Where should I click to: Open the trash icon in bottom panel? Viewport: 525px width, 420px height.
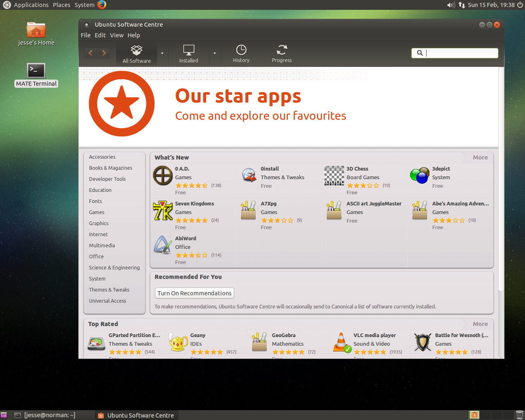tap(519, 415)
